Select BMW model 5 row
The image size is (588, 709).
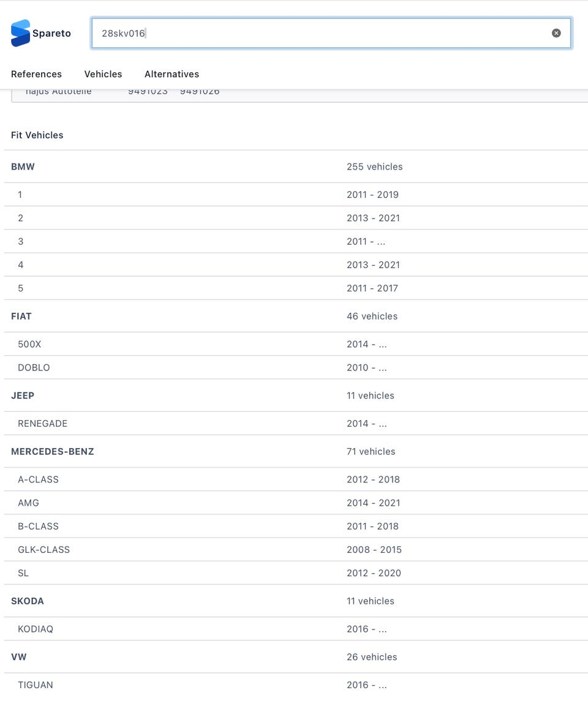(296, 288)
